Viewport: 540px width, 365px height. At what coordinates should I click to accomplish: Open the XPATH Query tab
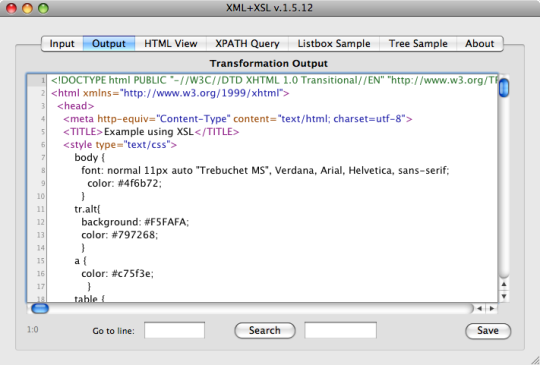point(247,44)
